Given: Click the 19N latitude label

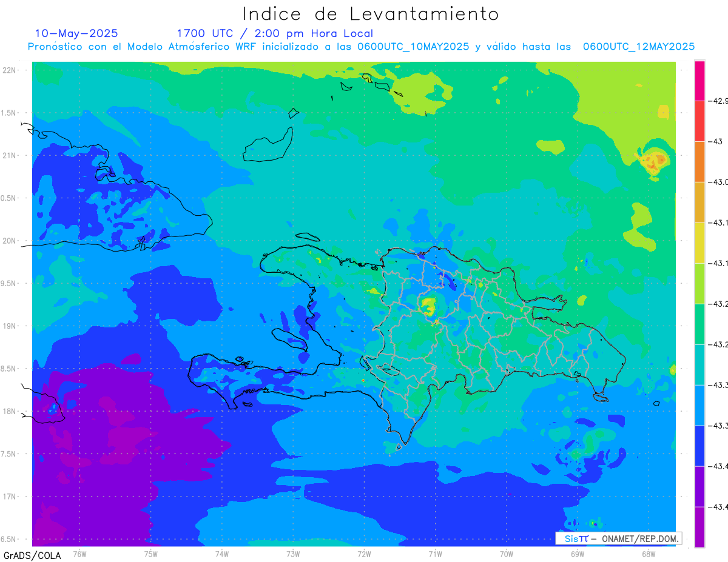Looking at the screenshot, I should coord(10,326).
